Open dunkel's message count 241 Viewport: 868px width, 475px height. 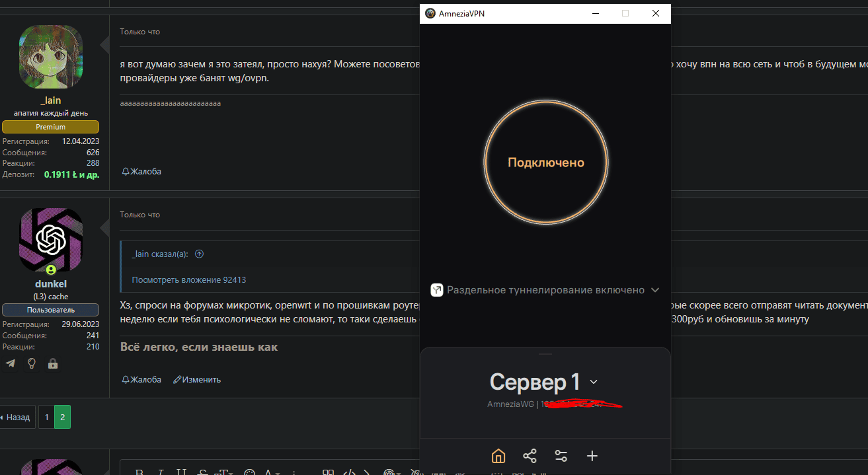(x=93, y=336)
